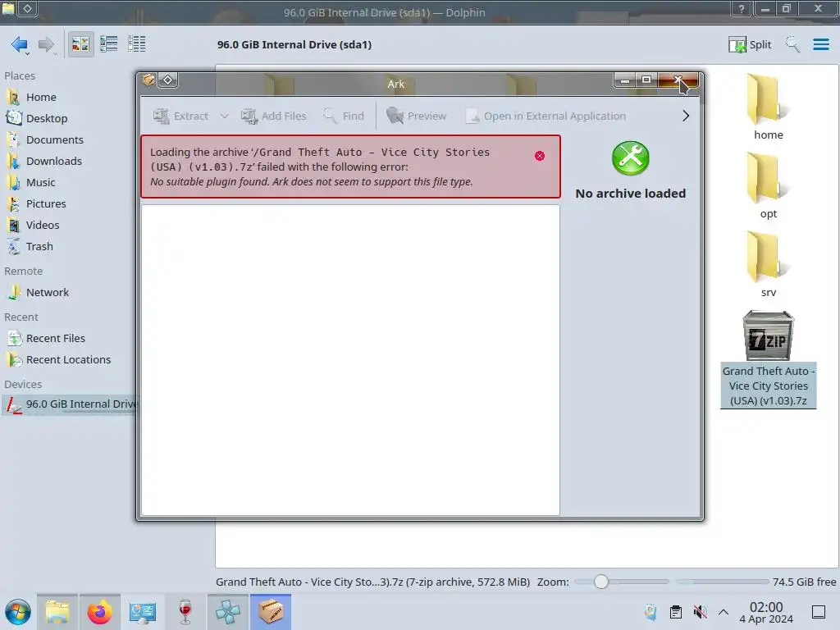The width and height of the screenshot is (840, 630).
Task: Click the green No archive loaded icon
Action: [x=631, y=158]
